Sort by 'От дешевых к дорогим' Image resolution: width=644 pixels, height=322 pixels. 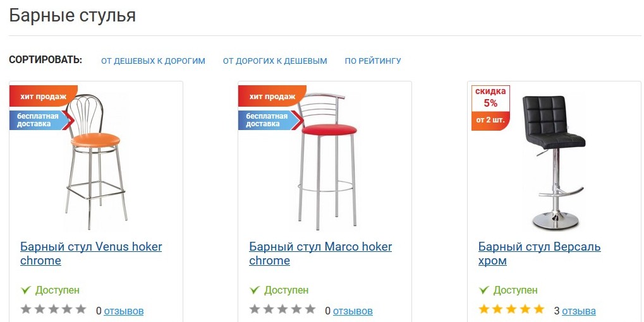tap(153, 61)
